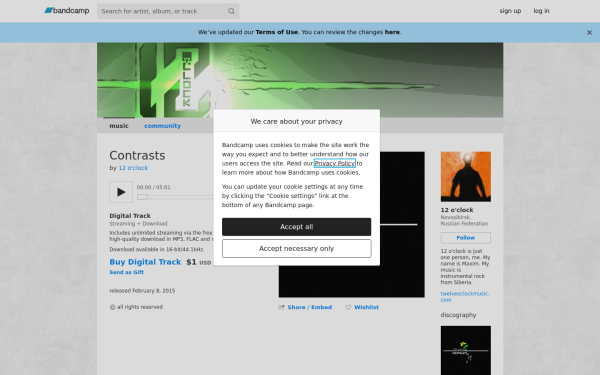This screenshot has height=375, width=600.
Task: Open the Privacy Policy link
Action: tap(334, 163)
